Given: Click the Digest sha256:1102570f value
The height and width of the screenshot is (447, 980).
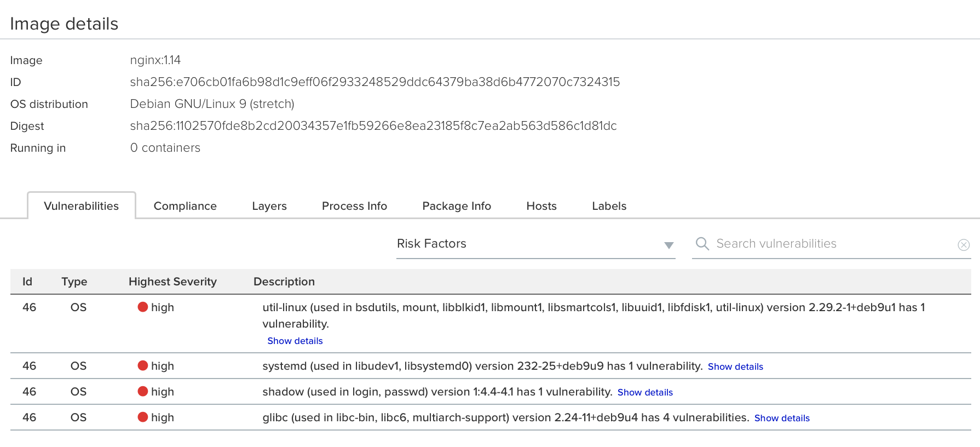Looking at the screenshot, I should [x=373, y=126].
